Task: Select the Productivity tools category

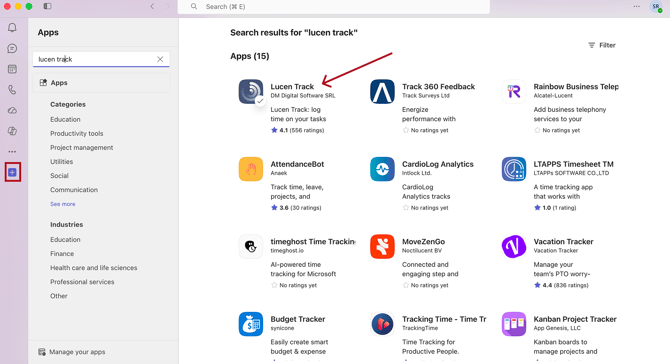Action: pyautogui.click(x=76, y=133)
